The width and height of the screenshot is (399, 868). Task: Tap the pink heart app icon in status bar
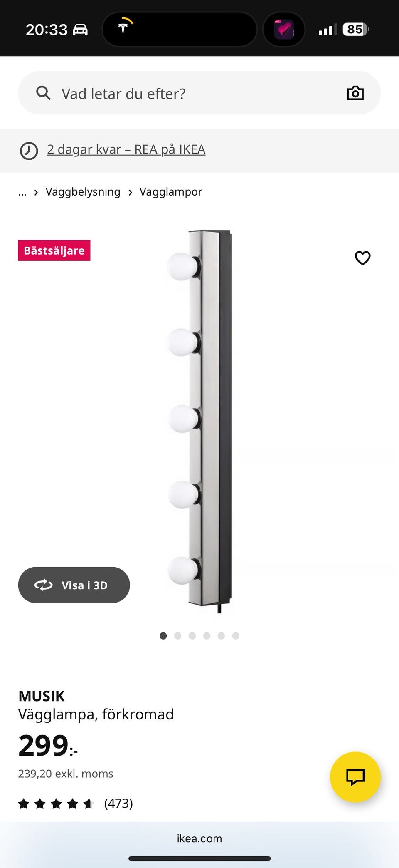(x=284, y=29)
